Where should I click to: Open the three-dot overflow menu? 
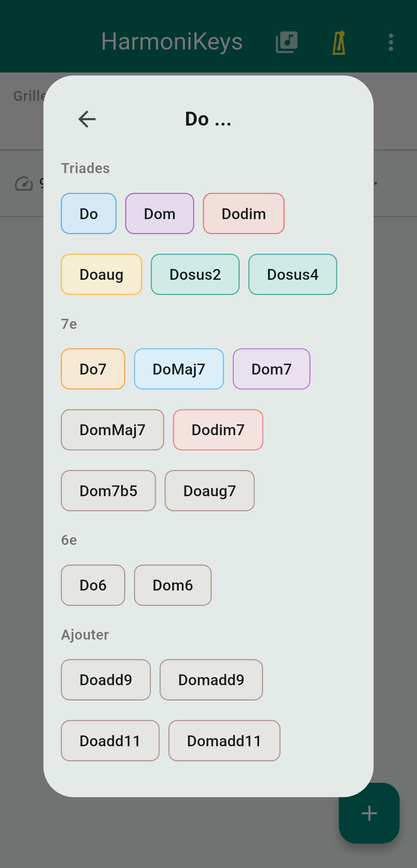tap(391, 42)
